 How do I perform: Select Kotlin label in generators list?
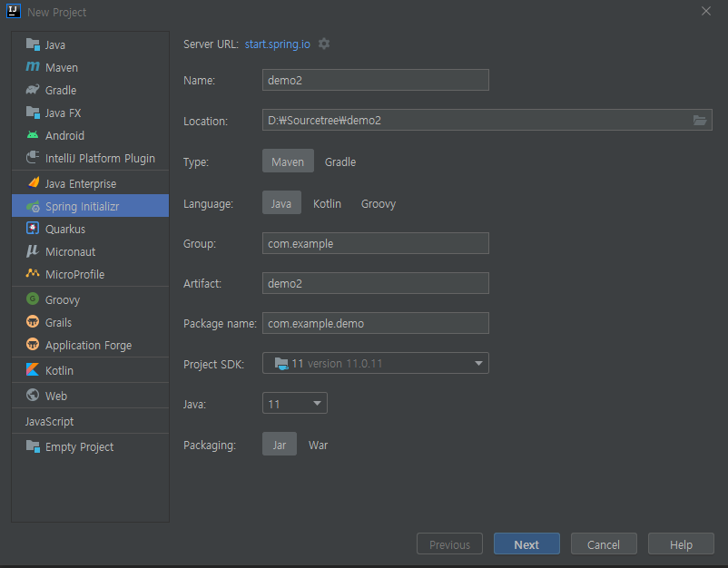pos(59,371)
